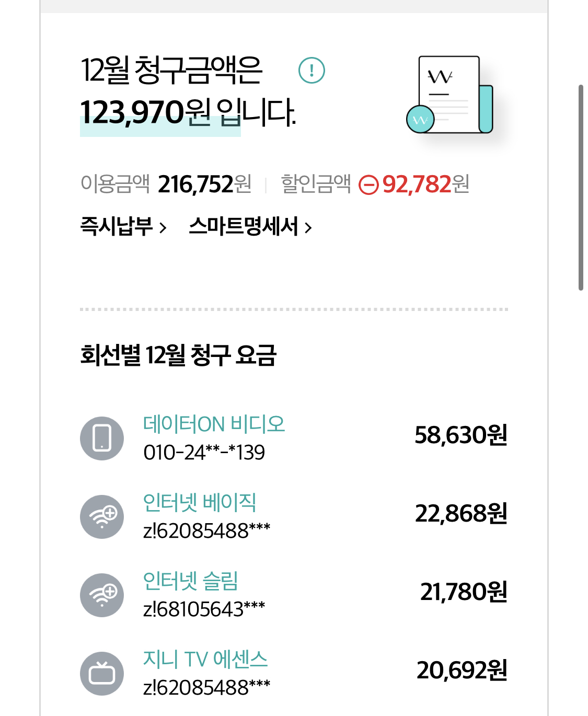Screen dimensions: 588x716
Task: Expand the chevron next to 스마트명세서
Action: 308,228
